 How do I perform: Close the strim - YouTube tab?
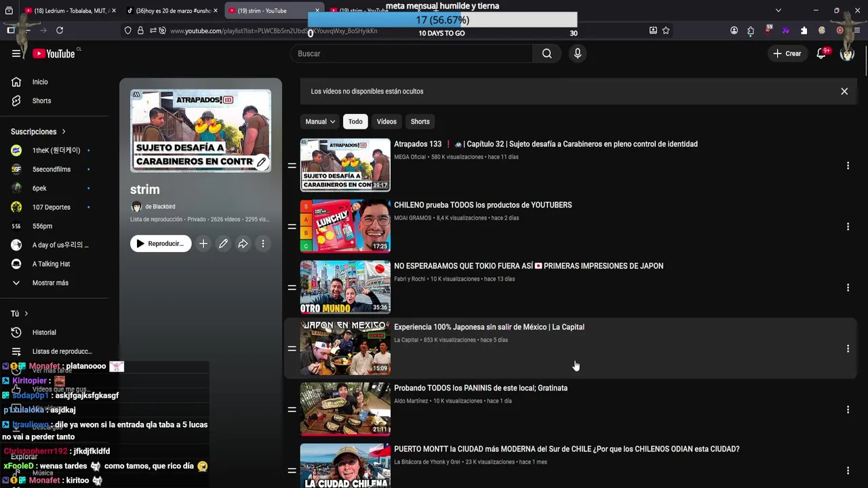(317, 11)
